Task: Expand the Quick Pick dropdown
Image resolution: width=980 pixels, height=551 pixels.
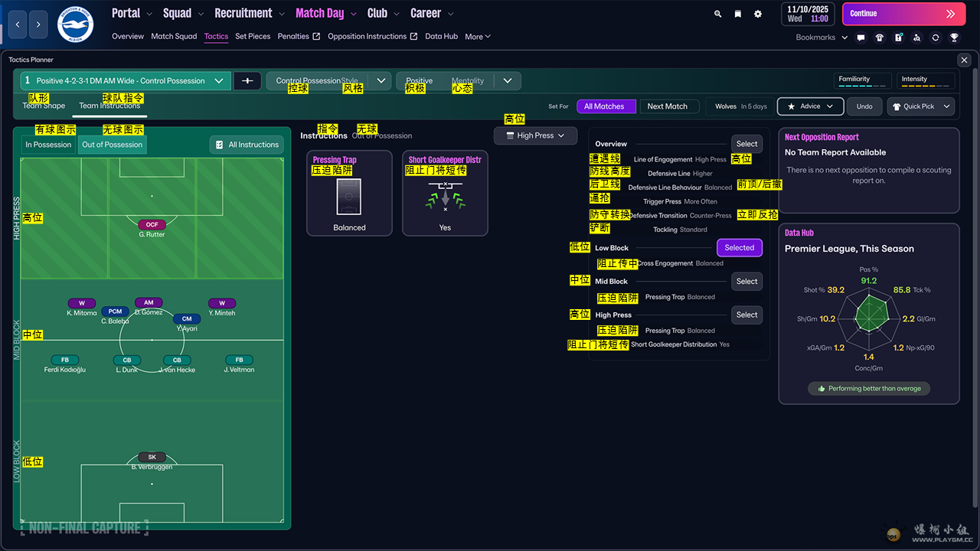Action: [x=921, y=106]
